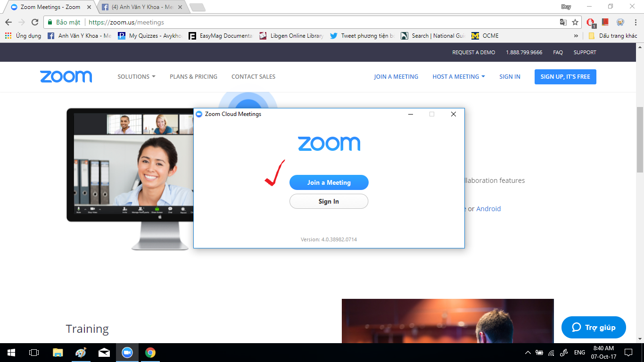Show hidden bookmarks with the chevron
The image size is (644, 362).
(x=576, y=36)
